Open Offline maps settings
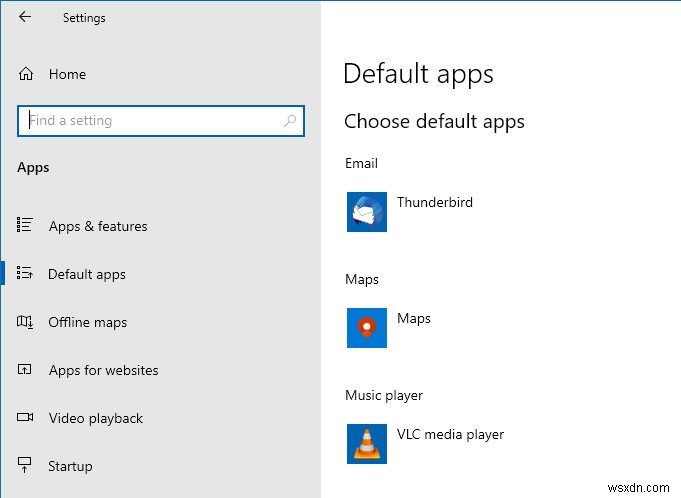The height and width of the screenshot is (498, 681). pyautogui.click(x=88, y=323)
